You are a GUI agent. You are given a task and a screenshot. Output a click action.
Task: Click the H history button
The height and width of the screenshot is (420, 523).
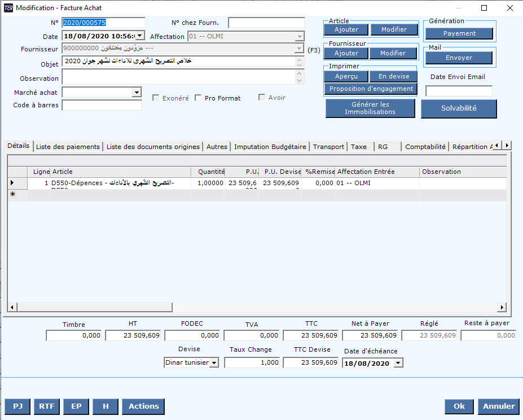(x=106, y=406)
